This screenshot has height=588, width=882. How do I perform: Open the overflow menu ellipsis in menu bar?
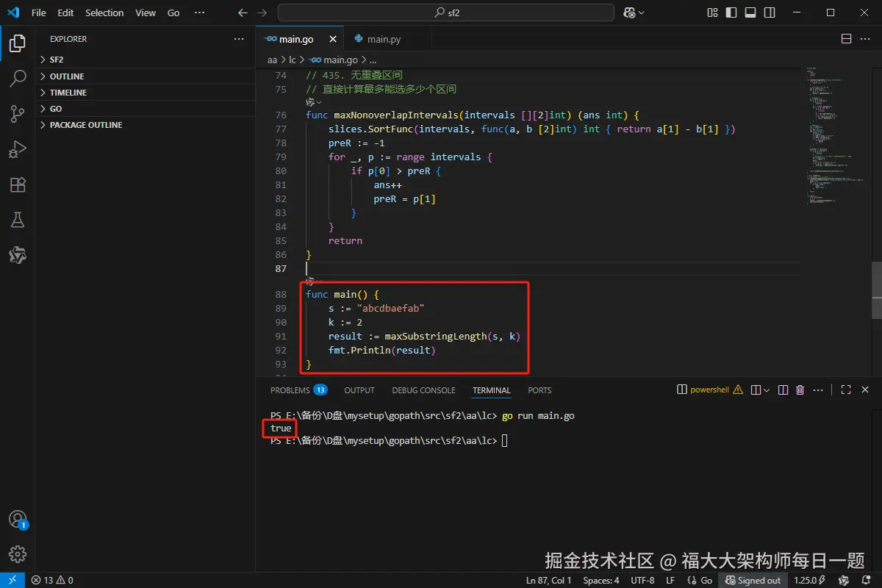tap(199, 12)
